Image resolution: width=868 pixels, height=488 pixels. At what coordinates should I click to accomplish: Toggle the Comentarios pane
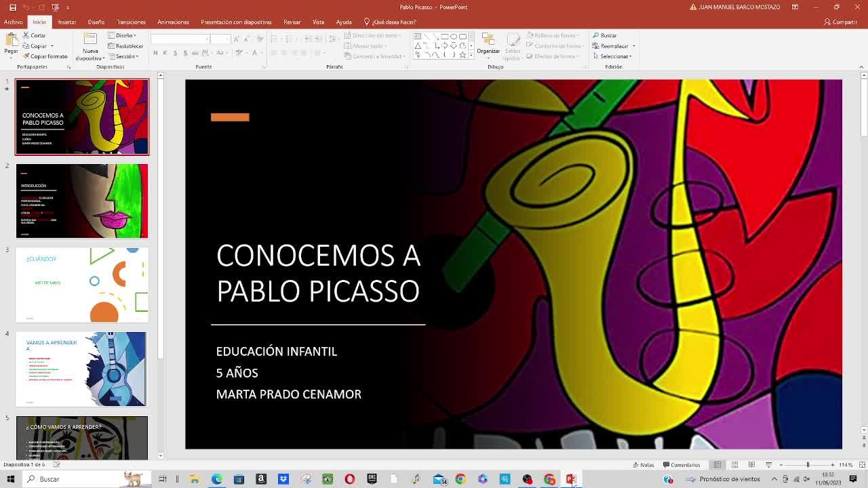pyautogui.click(x=682, y=465)
